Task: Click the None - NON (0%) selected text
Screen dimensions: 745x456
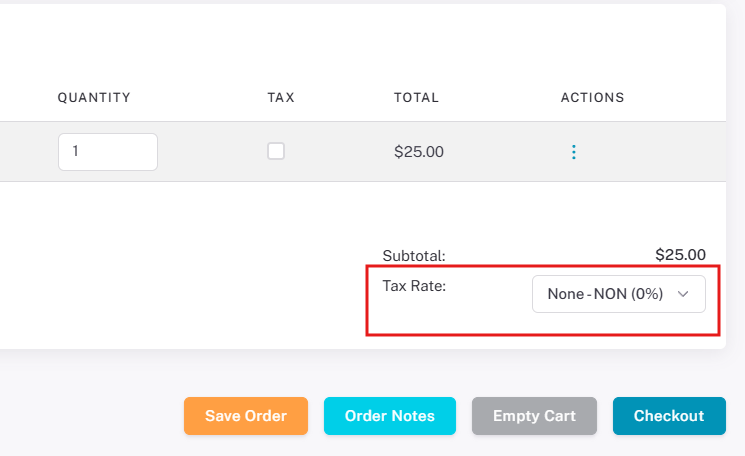Action: point(605,294)
